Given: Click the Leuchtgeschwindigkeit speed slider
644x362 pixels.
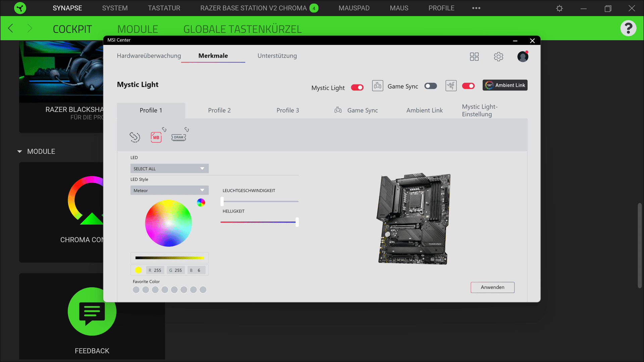Looking at the screenshot, I should click(259, 201).
